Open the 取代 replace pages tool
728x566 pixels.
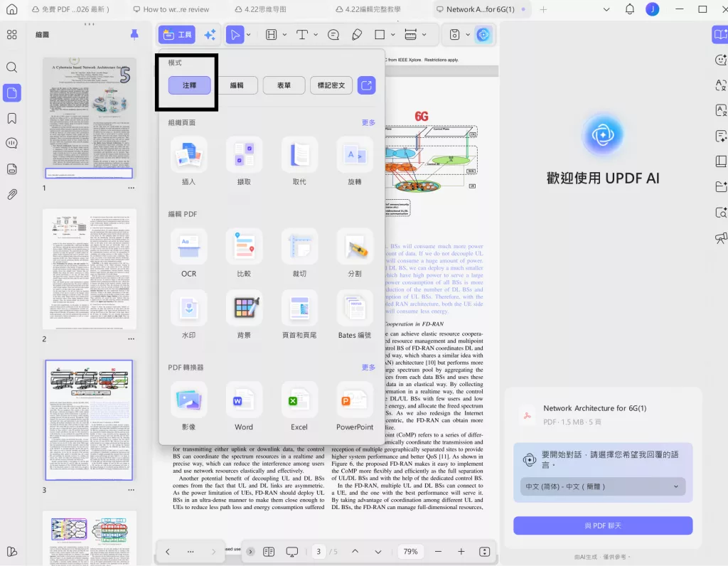299,161
